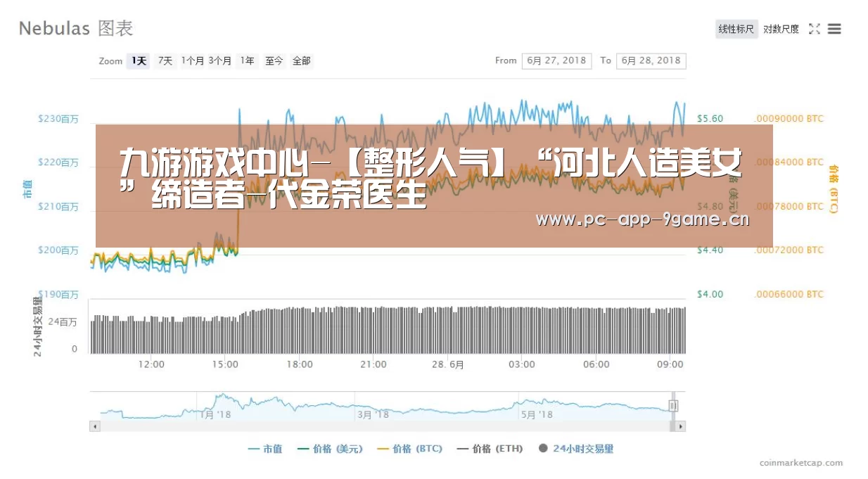Select the 3个月 zoom range

click(x=220, y=61)
